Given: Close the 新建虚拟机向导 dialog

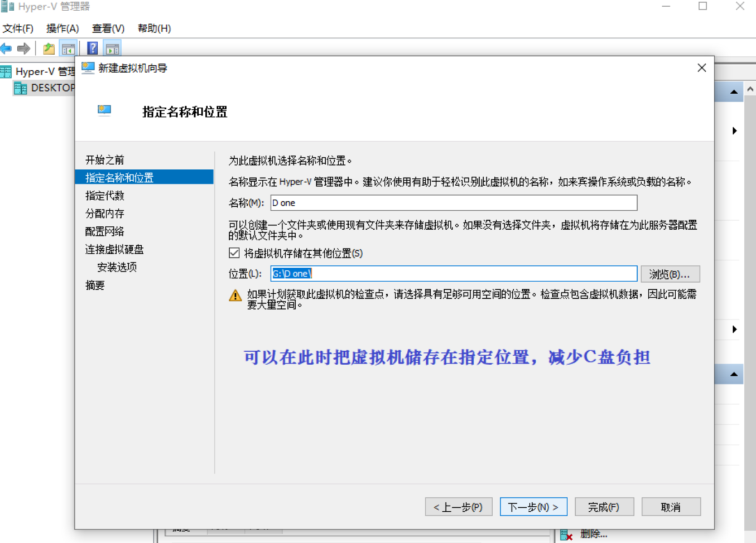Looking at the screenshot, I should click(702, 68).
